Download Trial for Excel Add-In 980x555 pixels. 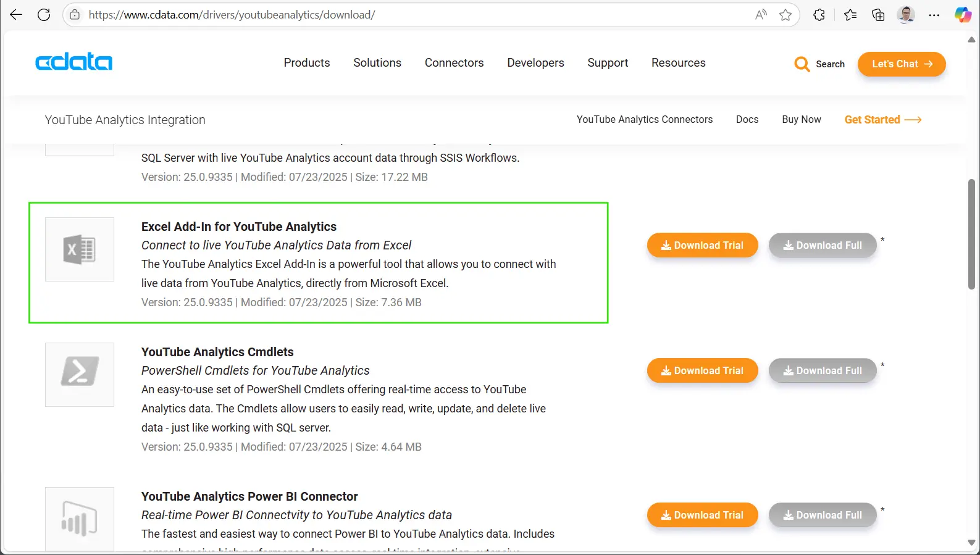[702, 245]
